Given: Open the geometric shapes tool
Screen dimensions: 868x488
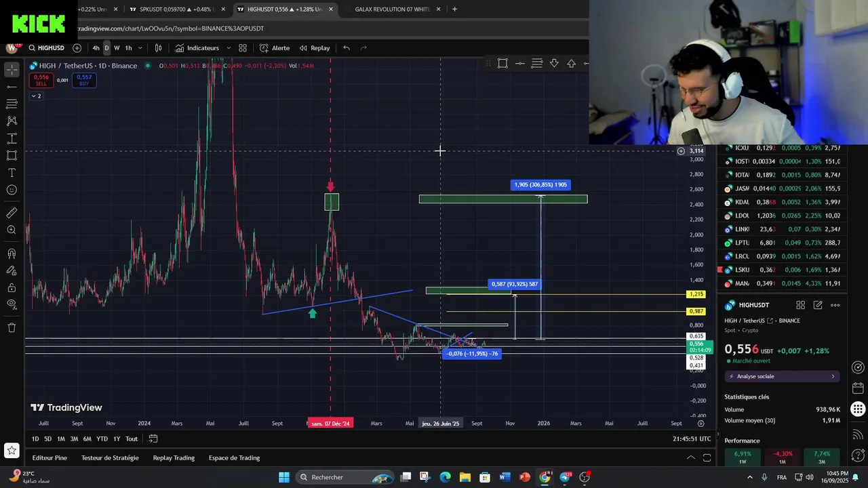Looking at the screenshot, I should pos(12,155).
